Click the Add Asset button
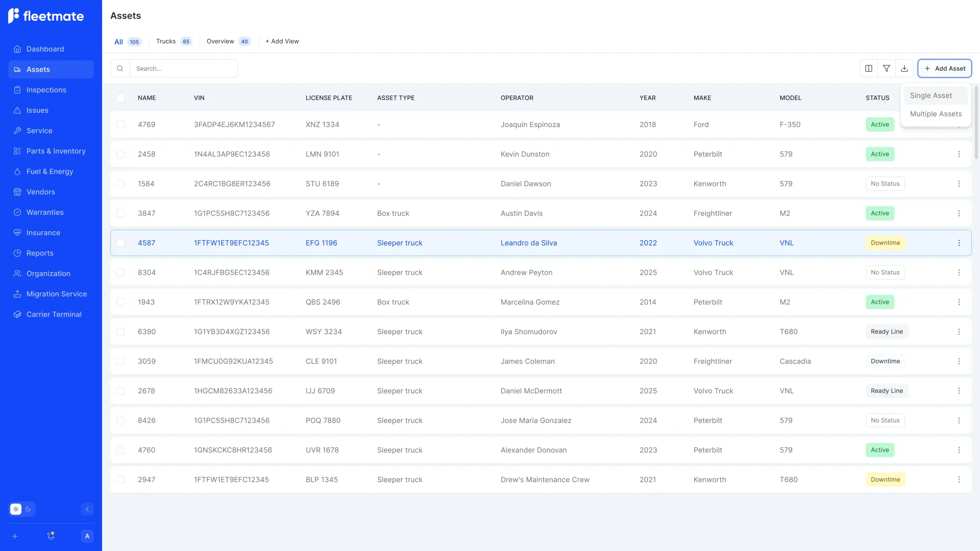The width and height of the screenshot is (980, 551). point(944,68)
